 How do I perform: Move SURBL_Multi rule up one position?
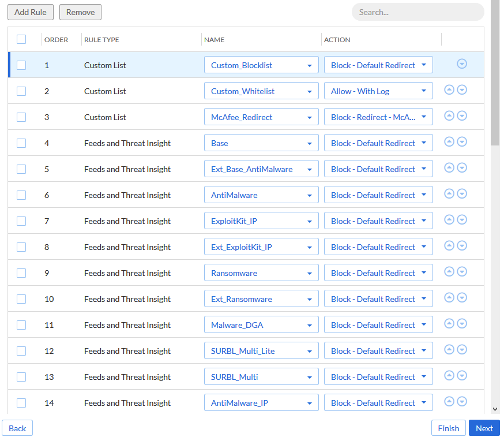coord(449,376)
